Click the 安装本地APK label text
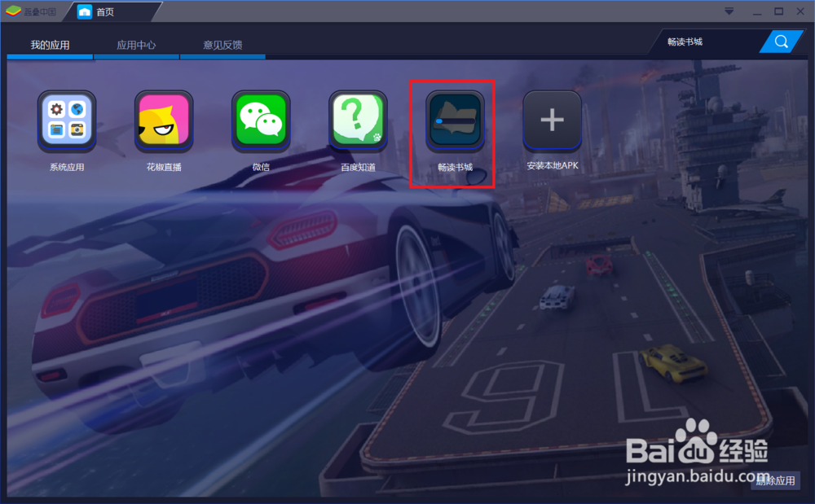This screenshot has width=815, height=504. (x=552, y=165)
